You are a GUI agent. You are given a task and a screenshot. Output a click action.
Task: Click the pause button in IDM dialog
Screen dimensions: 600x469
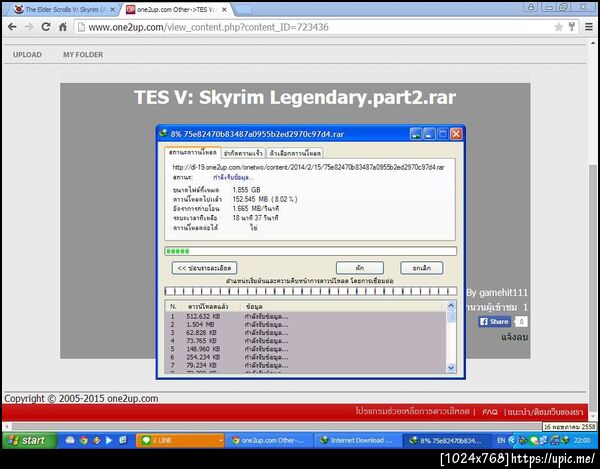tap(360, 268)
